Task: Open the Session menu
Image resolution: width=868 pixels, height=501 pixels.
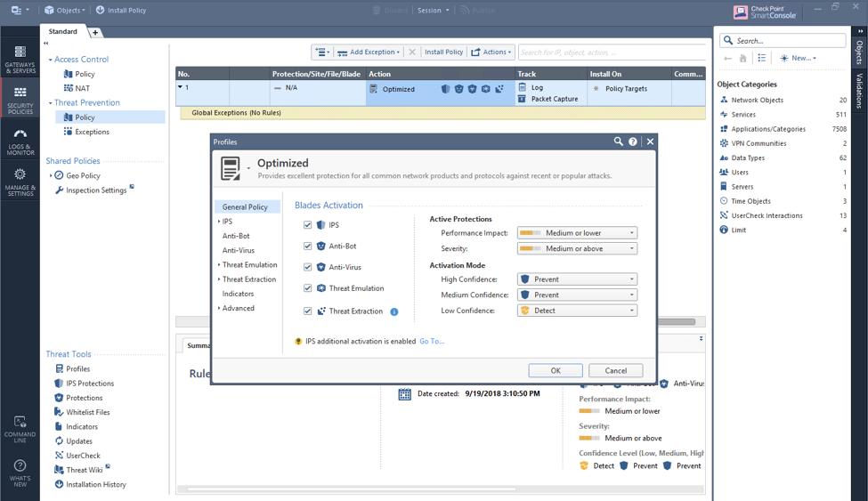Action: [434, 10]
